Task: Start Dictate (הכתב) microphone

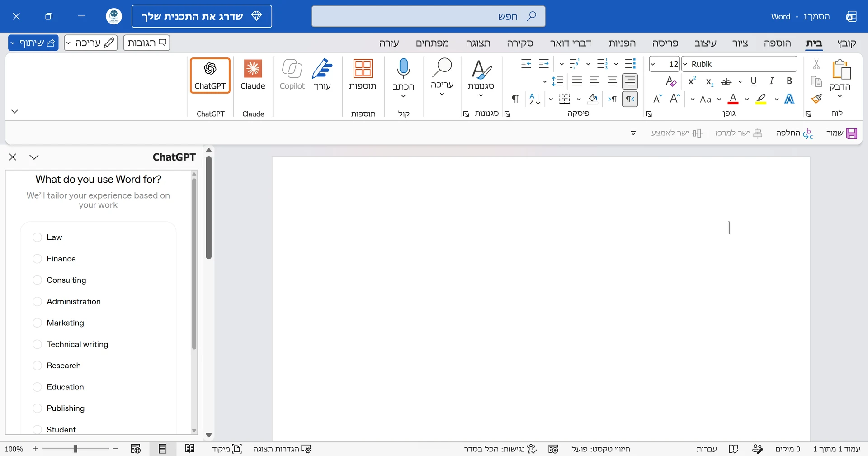Action: pyautogui.click(x=403, y=75)
